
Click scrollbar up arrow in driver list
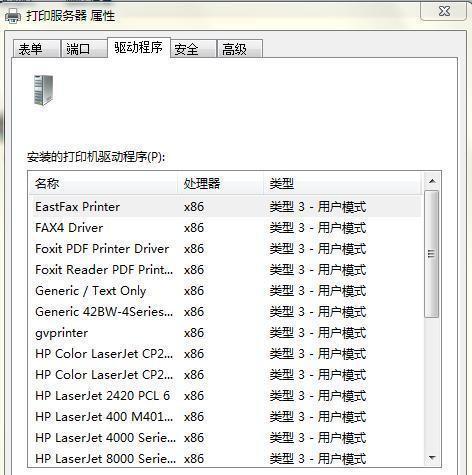[432, 181]
